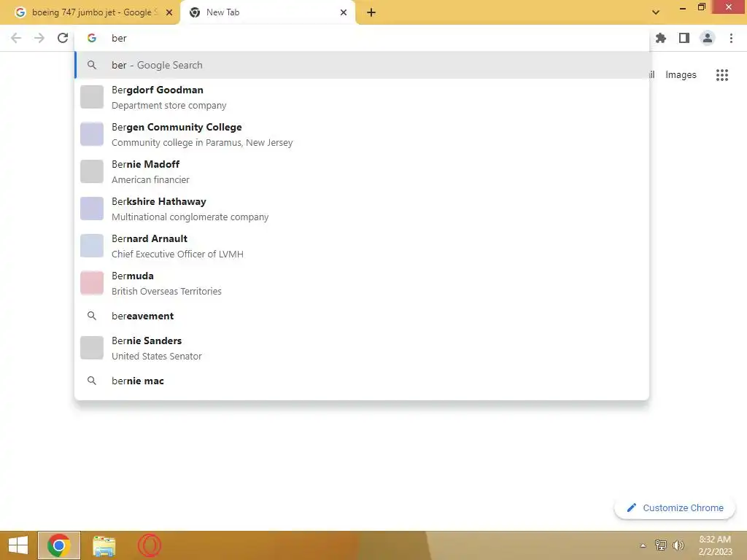This screenshot has width=747, height=560.
Task: Switch to boeing 747 jumbo jet tab
Action: 90,12
